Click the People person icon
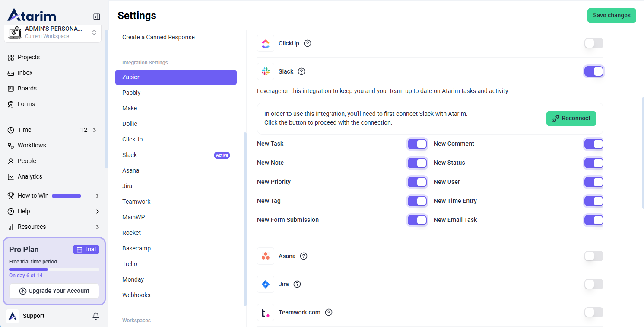Screen dimensions: 644x327 11,161
